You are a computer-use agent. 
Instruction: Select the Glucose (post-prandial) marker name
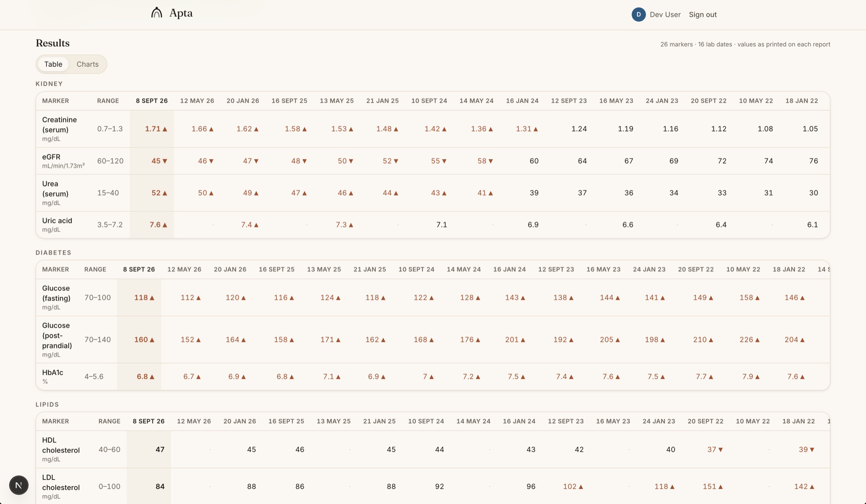coord(57,335)
